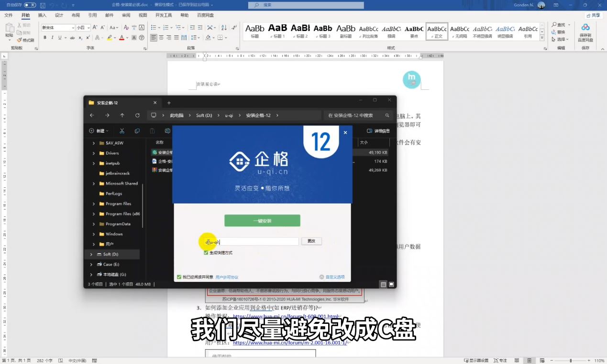Center align the paragraph
Image resolution: width=607 pixels, height=364 pixels.
pos(161,37)
